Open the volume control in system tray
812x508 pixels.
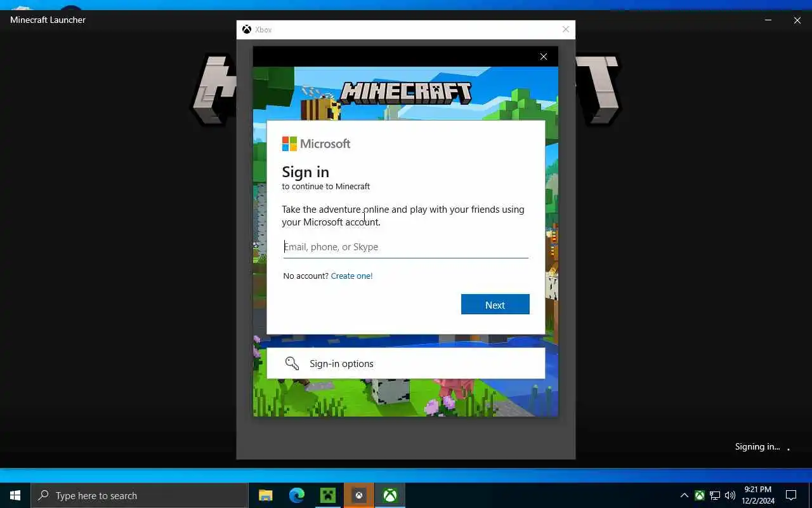[730, 495]
